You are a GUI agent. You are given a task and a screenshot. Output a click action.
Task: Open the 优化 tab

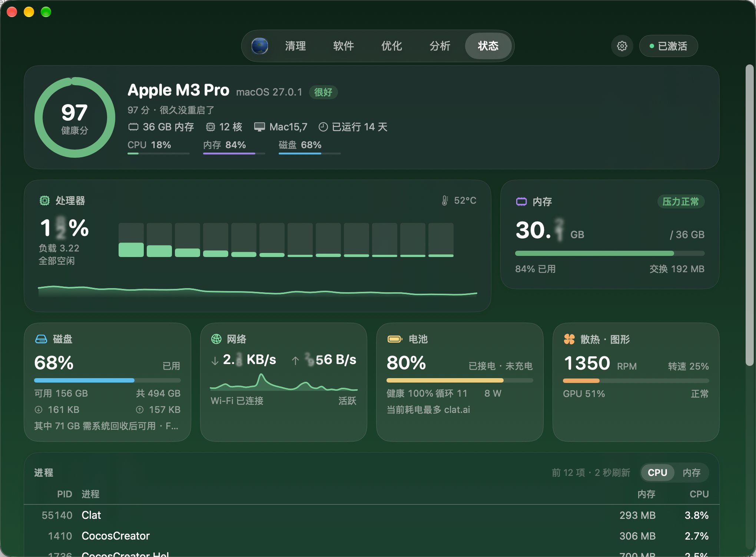[392, 46]
